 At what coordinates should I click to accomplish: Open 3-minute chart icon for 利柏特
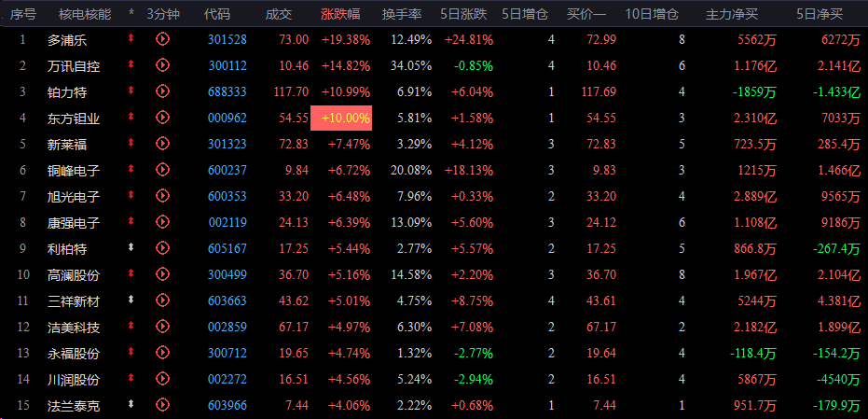162,247
